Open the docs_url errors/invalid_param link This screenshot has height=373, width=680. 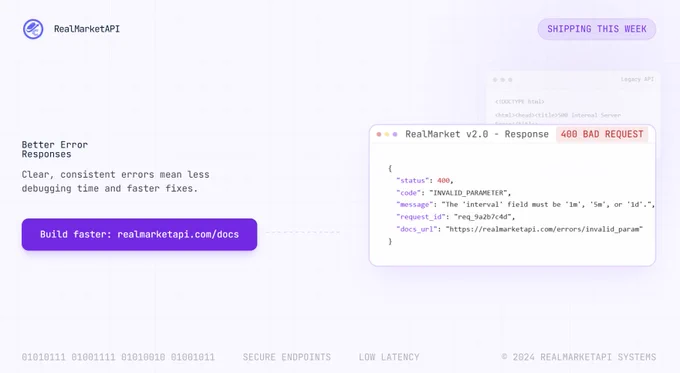click(x=544, y=229)
